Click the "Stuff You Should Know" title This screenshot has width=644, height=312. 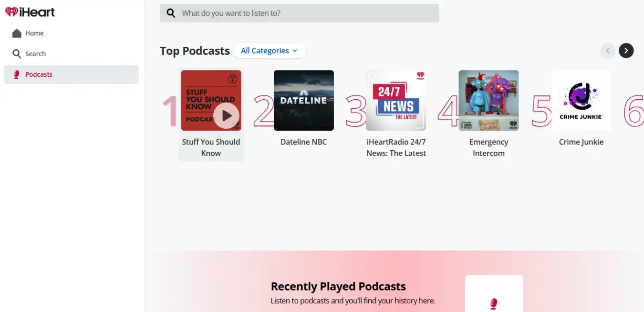point(211,147)
